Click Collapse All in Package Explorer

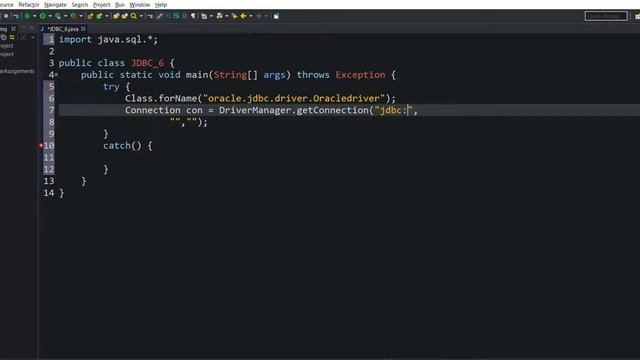point(4,38)
